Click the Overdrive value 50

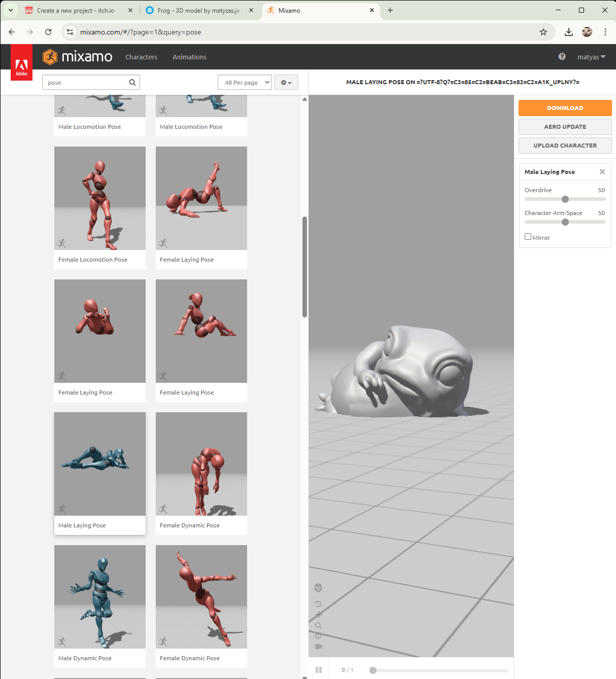[x=601, y=190]
